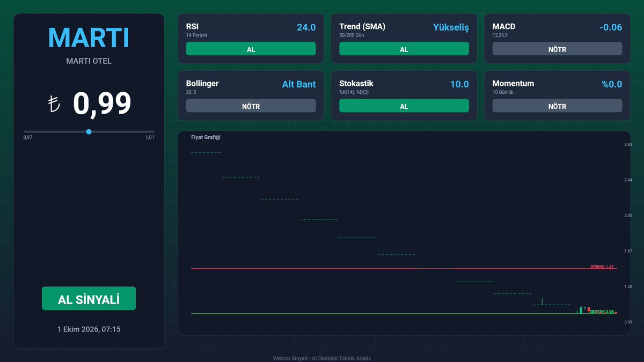Screen dimensions: 644x362
Task: Click the Stokastik value 10.0
Action: point(459,84)
